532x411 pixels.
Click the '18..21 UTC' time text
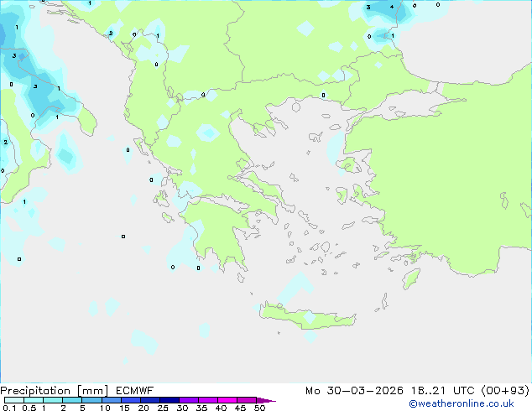coord(443,391)
